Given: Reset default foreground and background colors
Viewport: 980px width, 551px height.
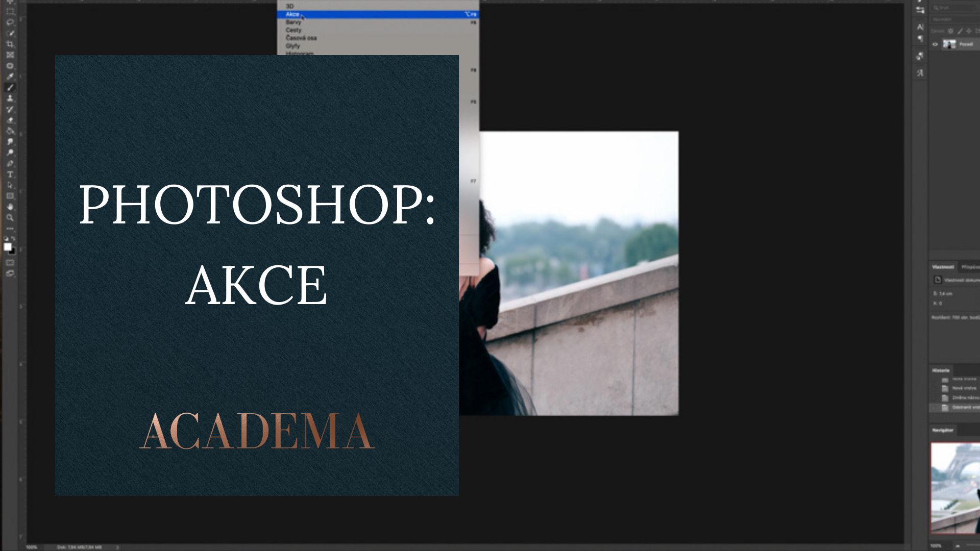Looking at the screenshot, I should [x=6, y=238].
